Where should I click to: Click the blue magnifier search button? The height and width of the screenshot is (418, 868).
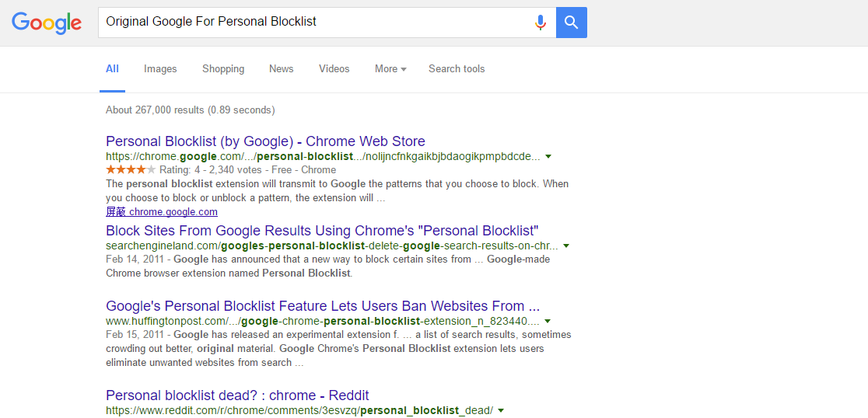click(x=572, y=22)
